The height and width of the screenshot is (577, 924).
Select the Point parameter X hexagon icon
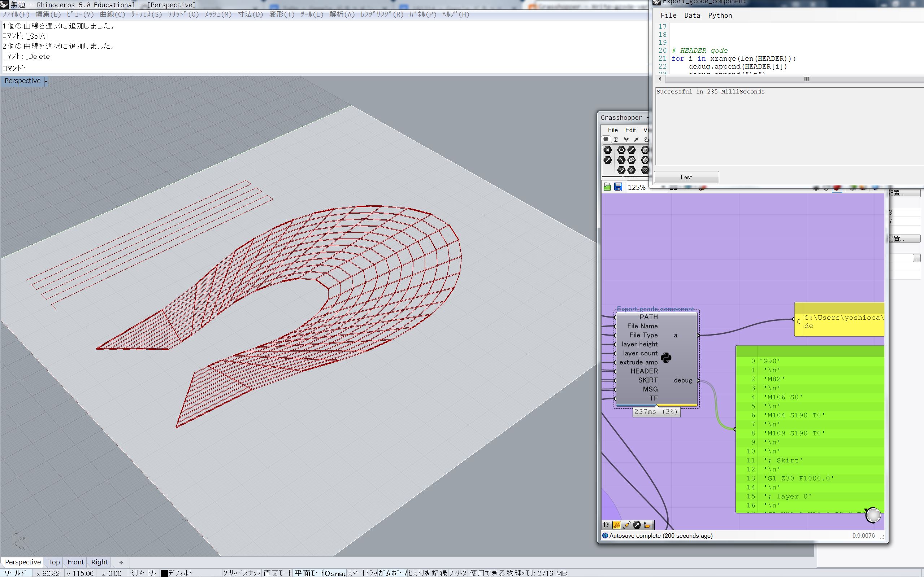(x=608, y=150)
